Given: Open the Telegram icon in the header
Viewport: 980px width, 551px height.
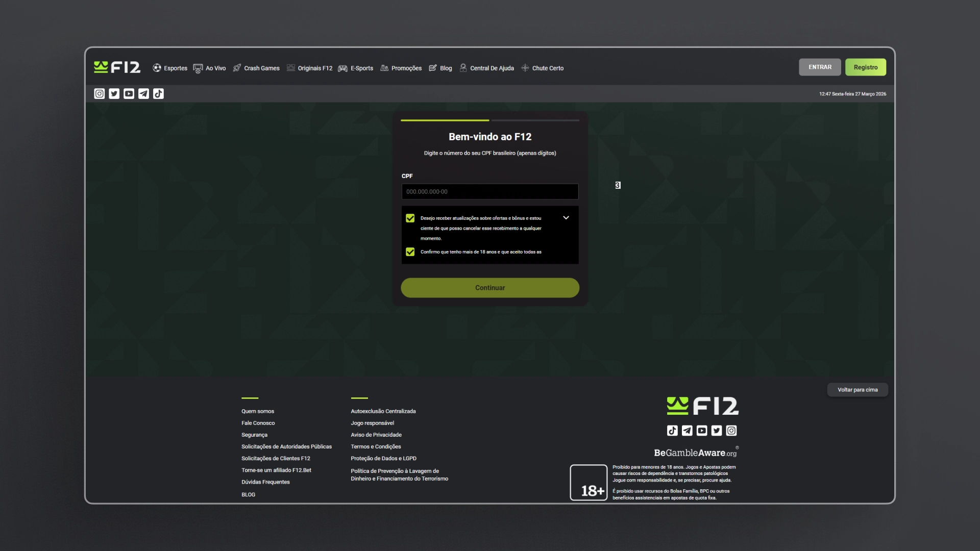Looking at the screenshot, I should [144, 94].
